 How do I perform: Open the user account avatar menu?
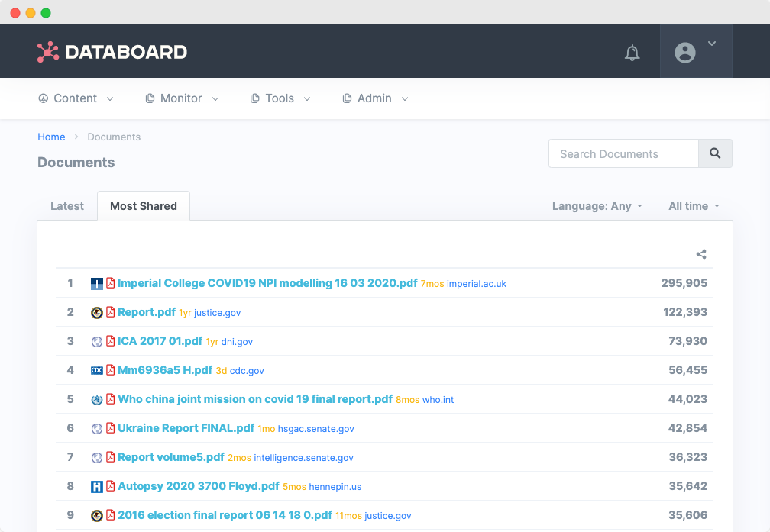(x=685, y=53)
